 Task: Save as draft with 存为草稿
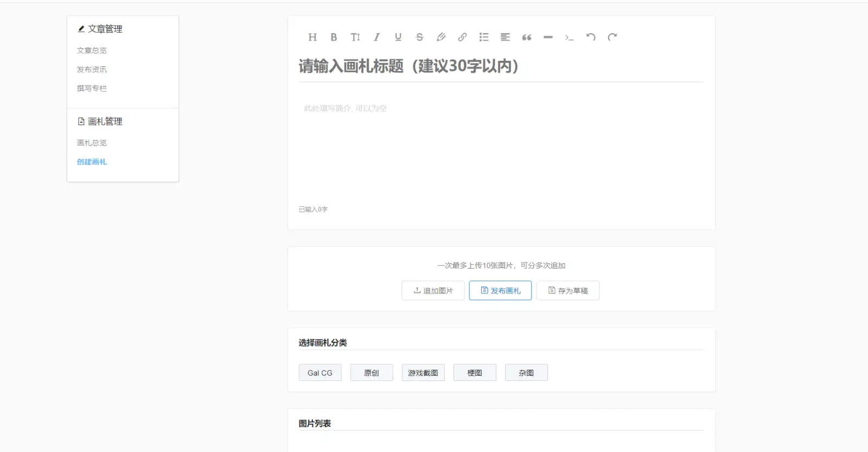coord(567,291)
